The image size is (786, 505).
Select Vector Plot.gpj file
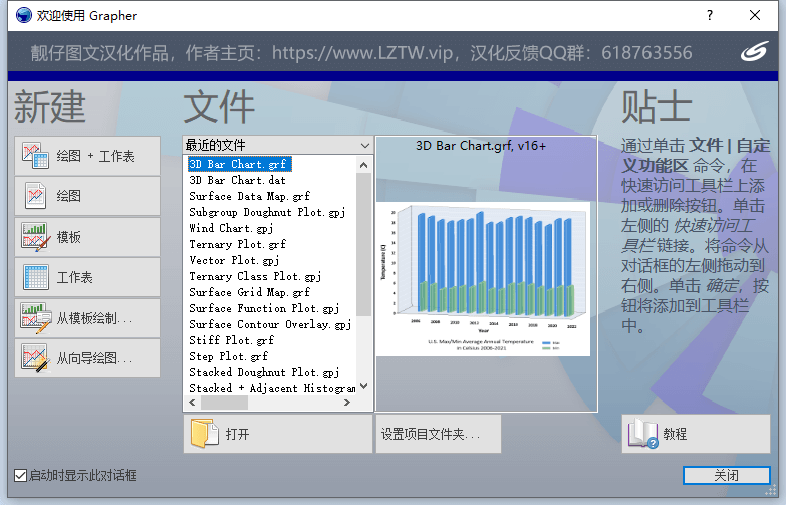(234, 260)
